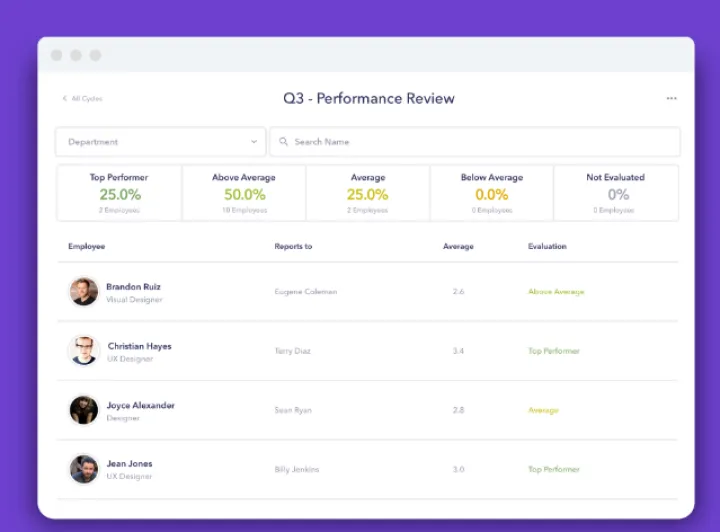Go back to All Cycles
This screenshot has height=532, width=720.
pyautogui.click(x=82, y=99)
